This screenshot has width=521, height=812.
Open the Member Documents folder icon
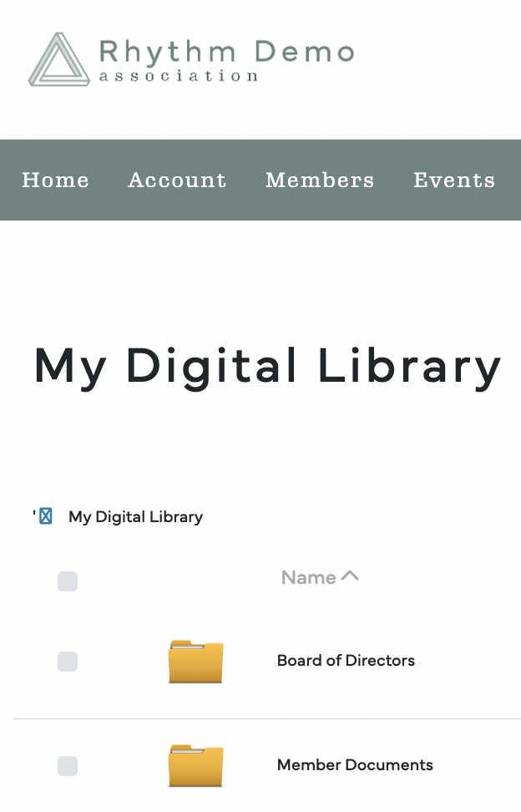click(195, 766)
